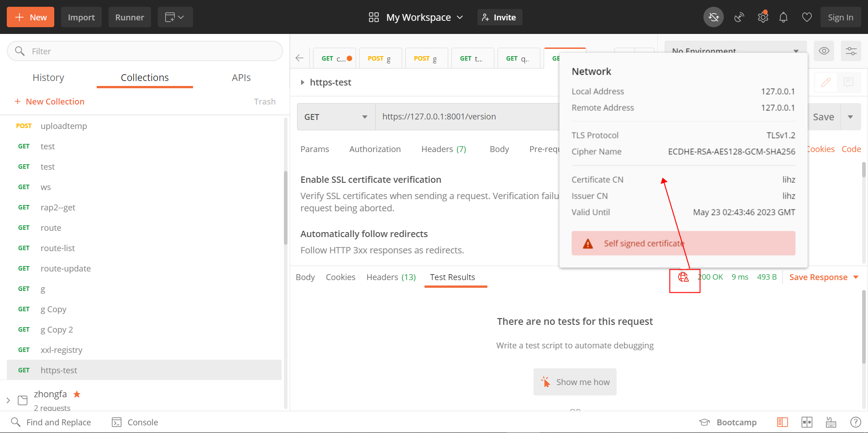The height and width of the screenshot is (433, 868).
Task: Switch to the GET c... request tab
Action: pos(335,58)
